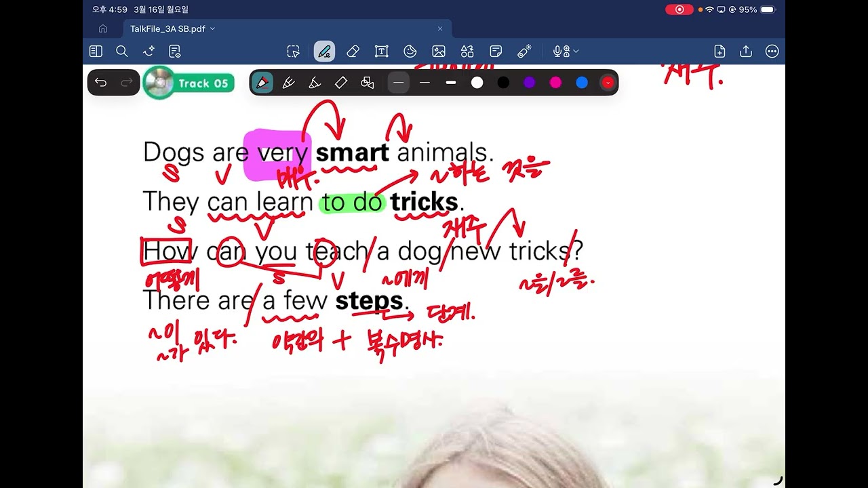The width and height of the screenshot is (868, 488).
Task: Open the page thumbnails sidebar
Action: tap(96, 52)
